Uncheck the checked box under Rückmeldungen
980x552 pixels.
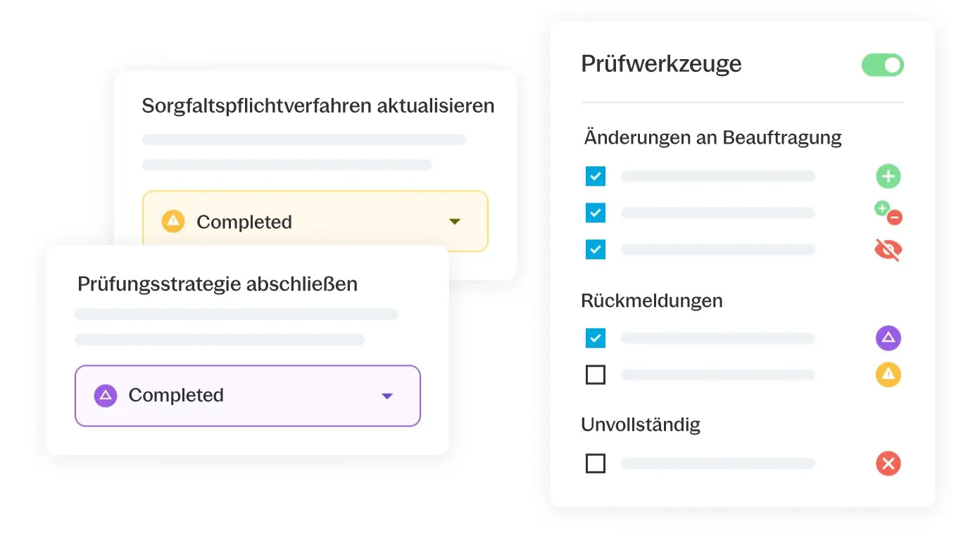pyautogui.click(x=596, y=338)
